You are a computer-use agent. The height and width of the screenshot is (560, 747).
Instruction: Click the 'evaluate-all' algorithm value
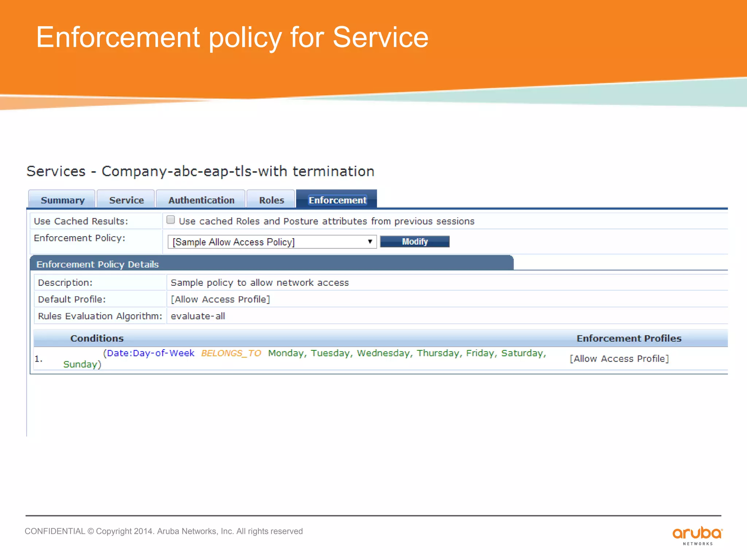(198, 316)
